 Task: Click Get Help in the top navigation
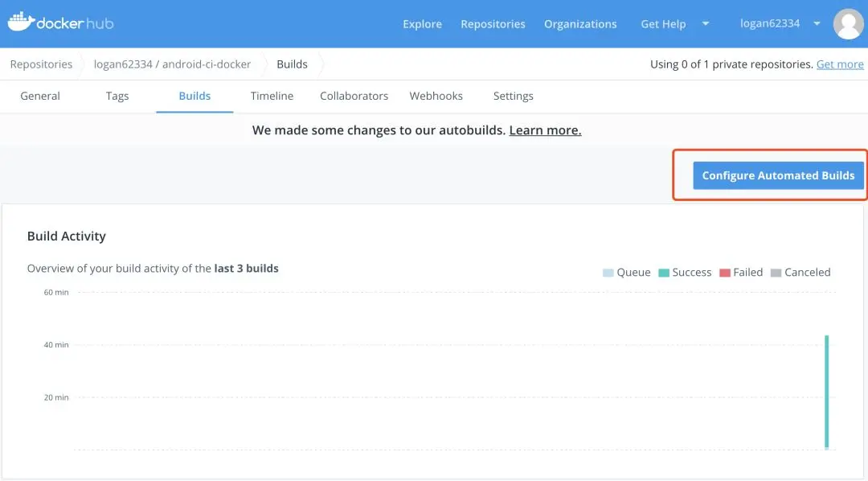click(x=663, y=24)
